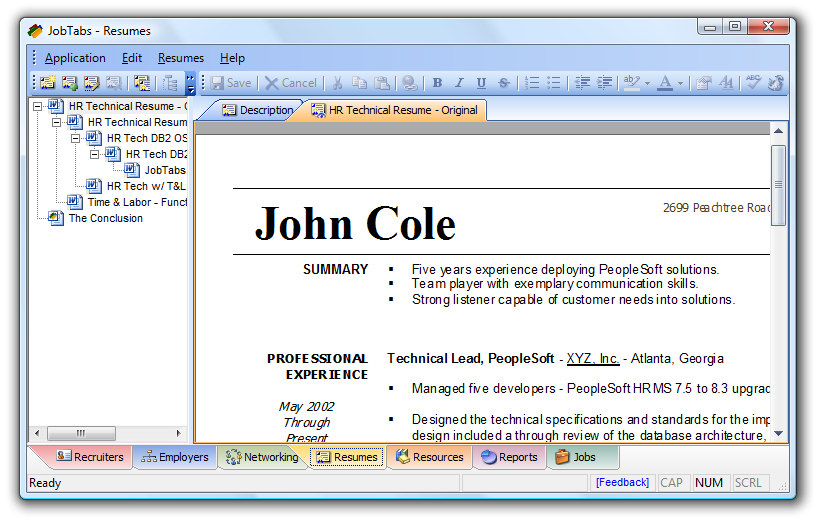This screenshot has height=524, width=822.
Task: Collapse the root HR Technical Resume node
Action: point(37,106)
